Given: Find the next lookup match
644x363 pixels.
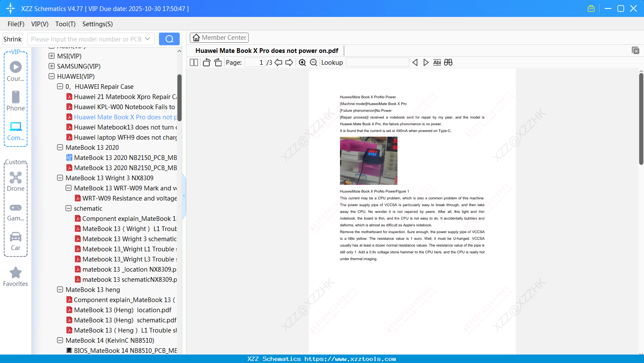Looking at the screenshot, I should (426, 62).
